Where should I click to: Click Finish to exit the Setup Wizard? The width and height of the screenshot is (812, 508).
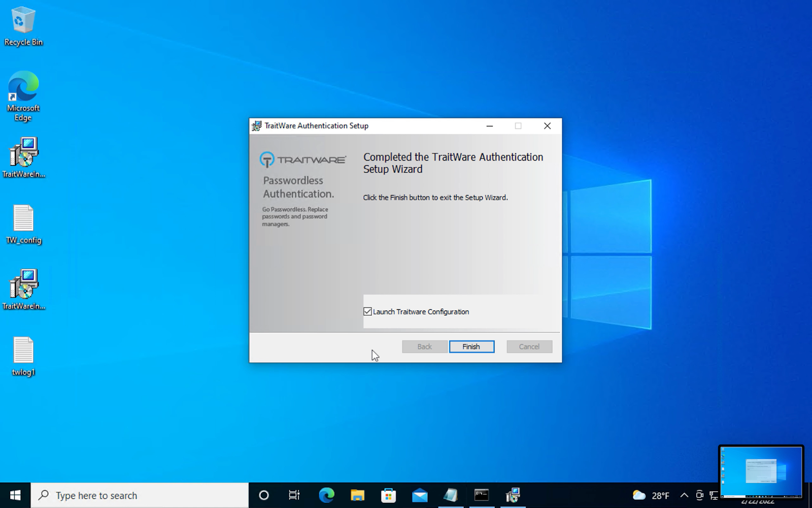(x=471, y=346)
